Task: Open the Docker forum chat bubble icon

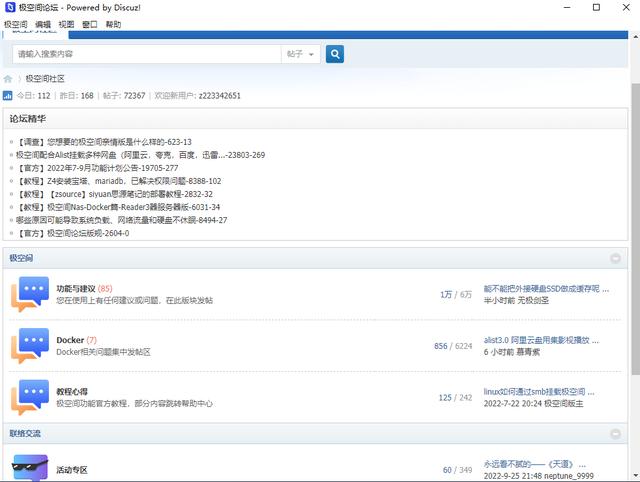Action: pos(30,346)
